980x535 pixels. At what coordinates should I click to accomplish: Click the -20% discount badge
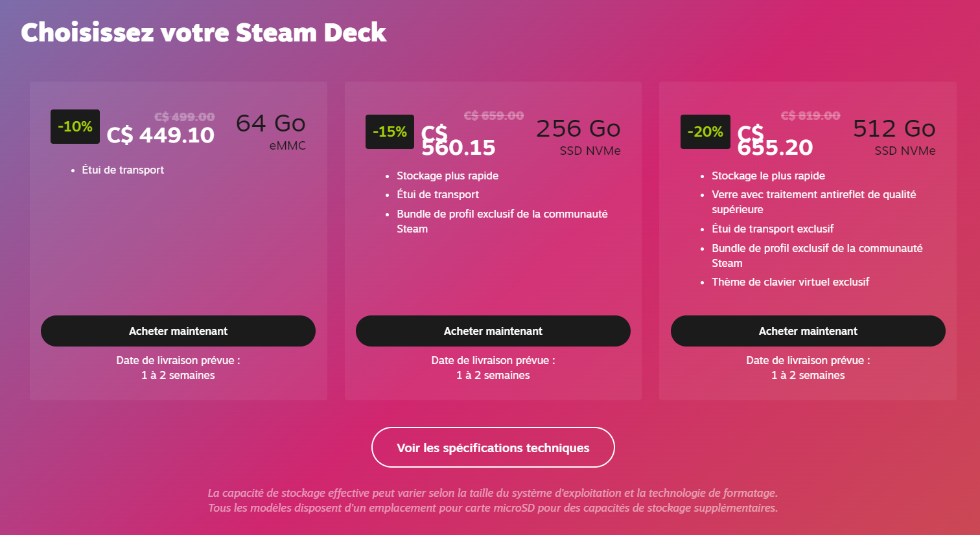[705, 131]
